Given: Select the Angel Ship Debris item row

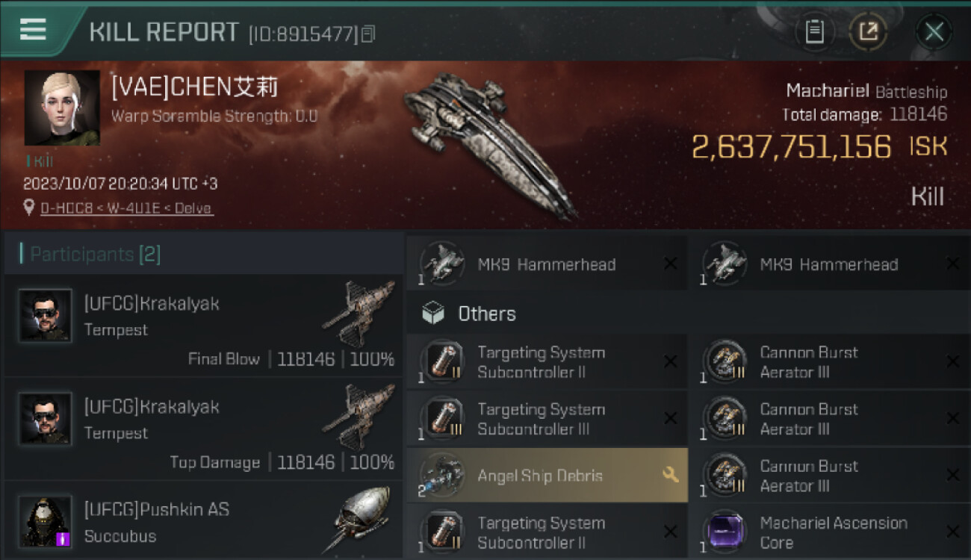Looking at the screenshot, I should (546, 476).
